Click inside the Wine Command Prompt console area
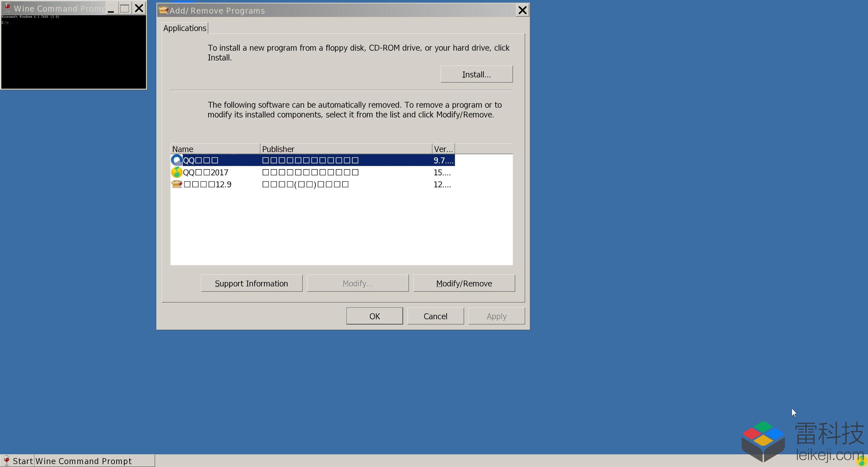Image resolution: width=868 pixels, height=467 pixels. click(74, 52)
